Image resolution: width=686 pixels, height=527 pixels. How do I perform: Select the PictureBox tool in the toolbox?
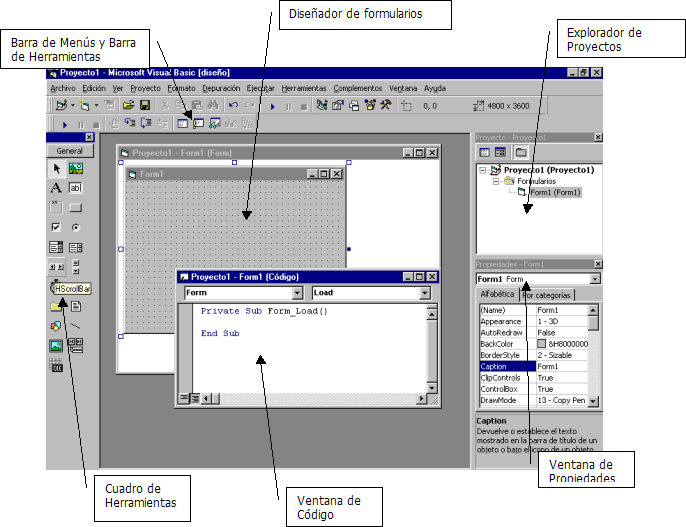point(76,168)
